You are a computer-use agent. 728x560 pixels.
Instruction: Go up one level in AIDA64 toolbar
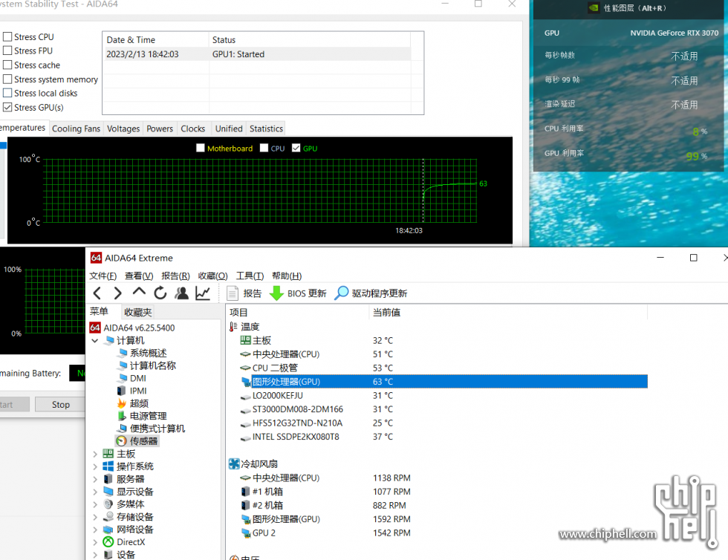[x=139, y=292]
